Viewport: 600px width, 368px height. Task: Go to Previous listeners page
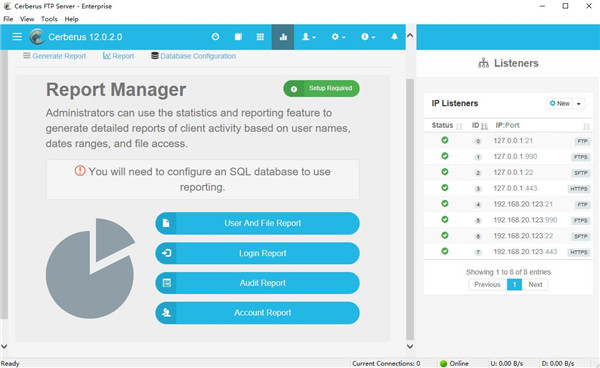(488, 285)
